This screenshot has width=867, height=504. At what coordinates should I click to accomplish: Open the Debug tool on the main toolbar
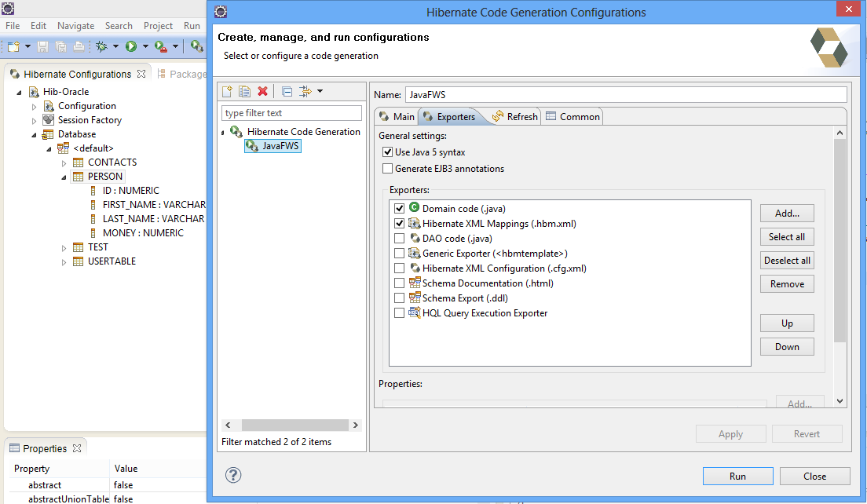[102, 46]
